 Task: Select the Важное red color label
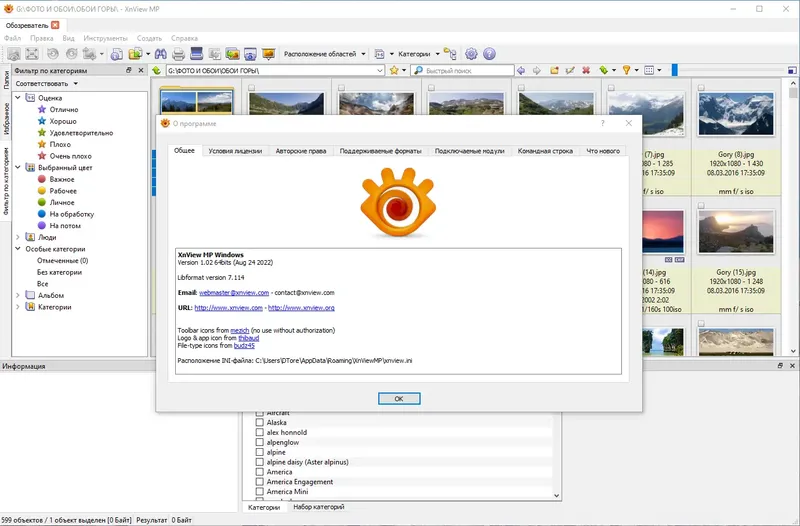pos(56,179)
